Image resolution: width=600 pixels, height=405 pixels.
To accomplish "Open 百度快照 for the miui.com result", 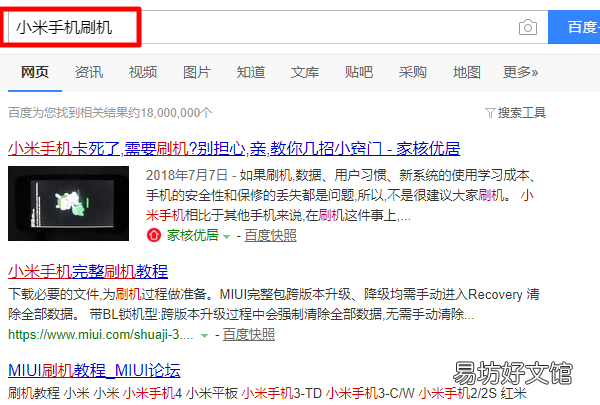I will (249, 334).
